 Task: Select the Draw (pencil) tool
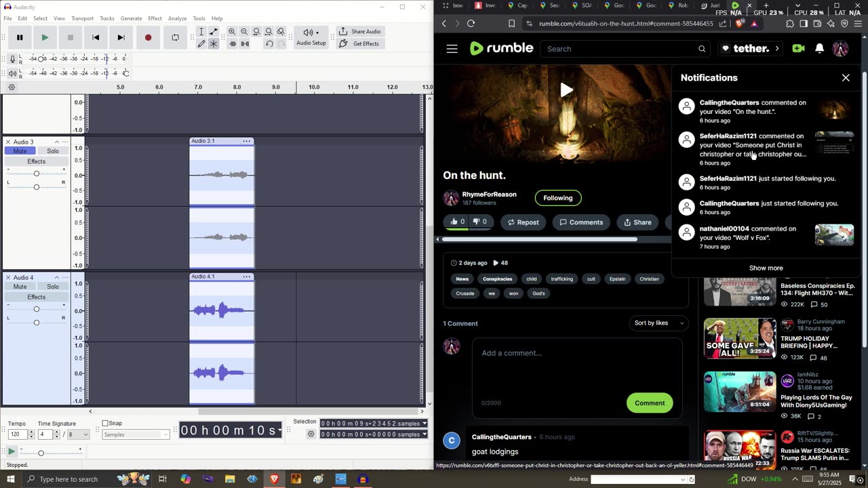point(201,43)
